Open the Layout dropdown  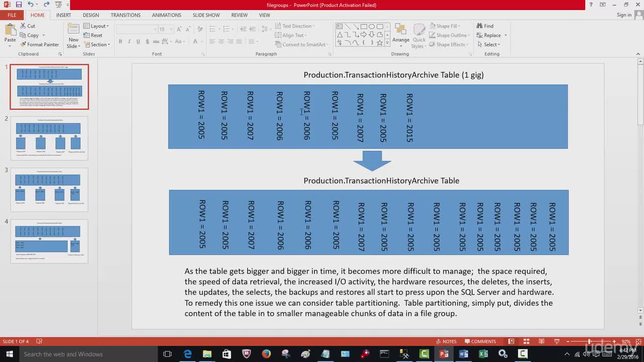click(96, 26)
